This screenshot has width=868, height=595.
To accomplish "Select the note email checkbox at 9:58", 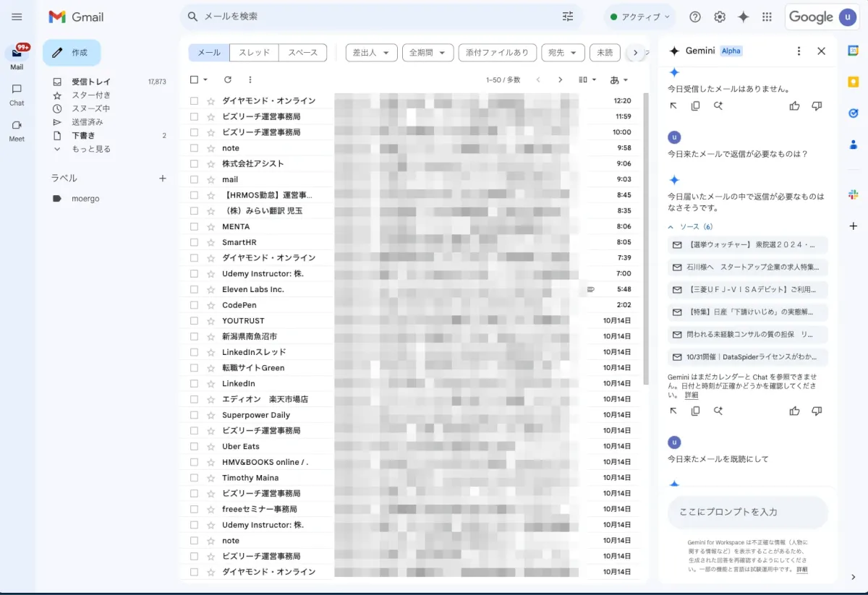I will tap(194, 148).
